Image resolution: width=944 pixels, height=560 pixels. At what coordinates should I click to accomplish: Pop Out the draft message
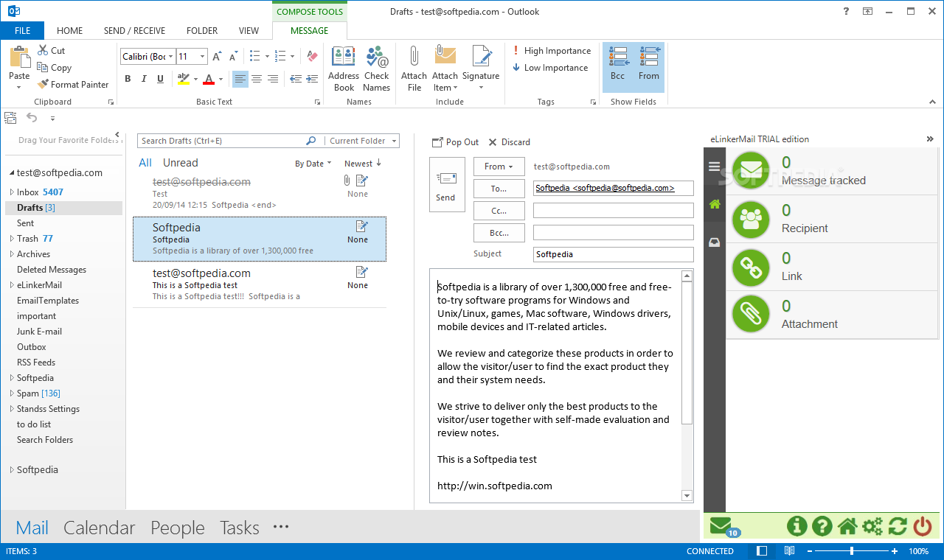[x=455, y=142]
